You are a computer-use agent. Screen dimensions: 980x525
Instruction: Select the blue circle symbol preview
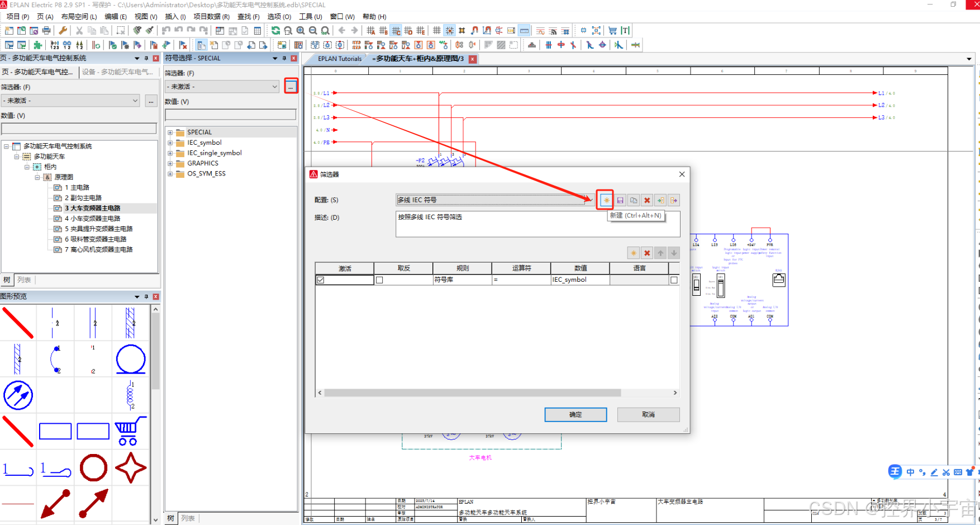[x=131, y=359]
